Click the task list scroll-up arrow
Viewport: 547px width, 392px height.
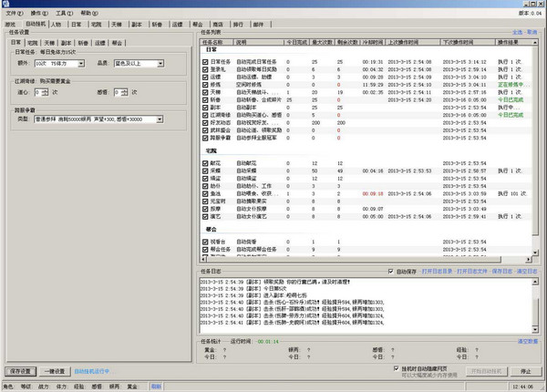[x=535, y=42]
